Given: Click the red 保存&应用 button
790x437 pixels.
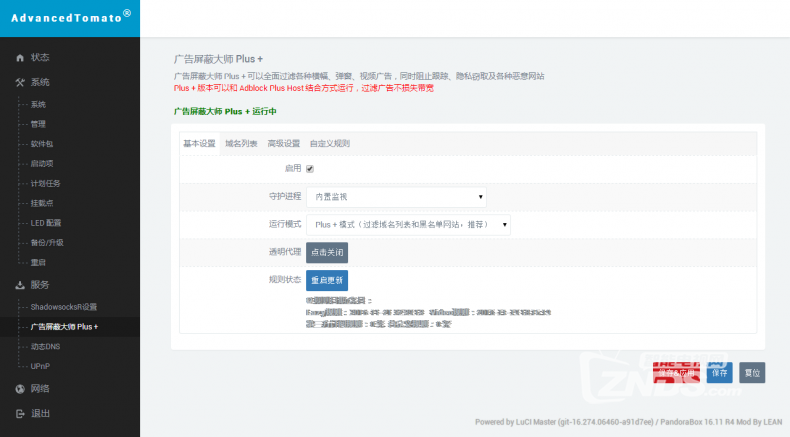Looking at the screenshot, I should [677, 373].
